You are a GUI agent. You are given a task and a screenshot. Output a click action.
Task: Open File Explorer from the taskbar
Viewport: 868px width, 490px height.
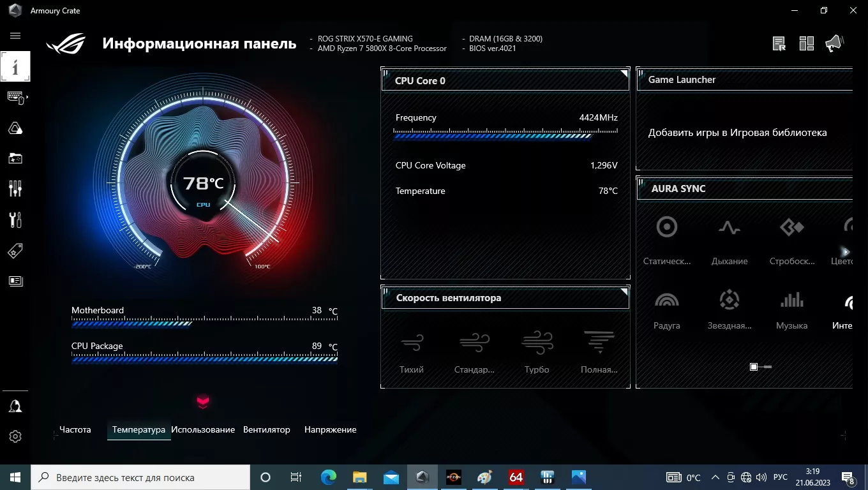click(360, 477)
